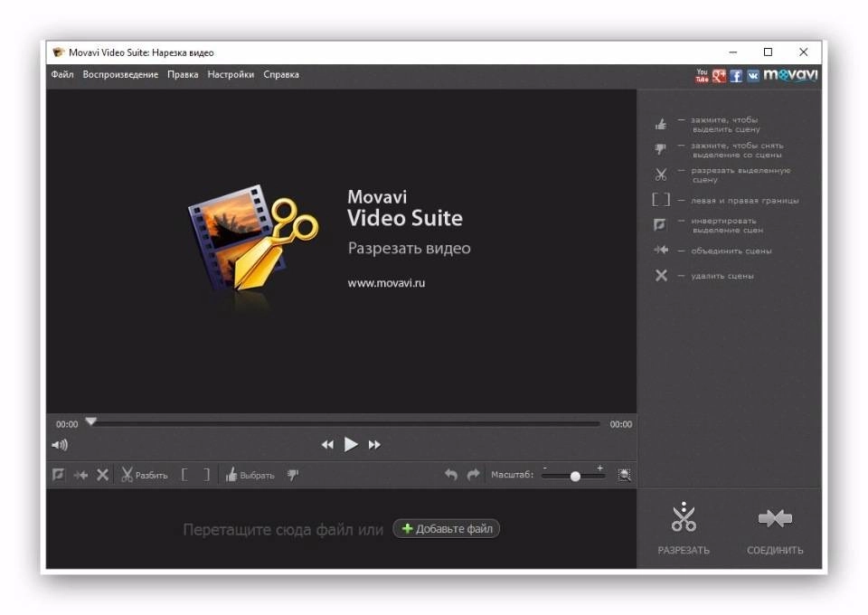Screen dimensions: 868x615
Task: Click the middle of the seek bar
Action: 346,423
